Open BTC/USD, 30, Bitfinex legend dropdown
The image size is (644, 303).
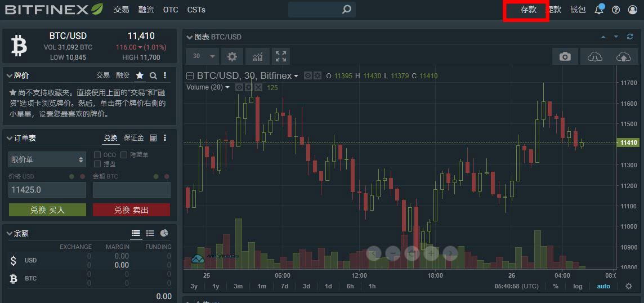296,76
